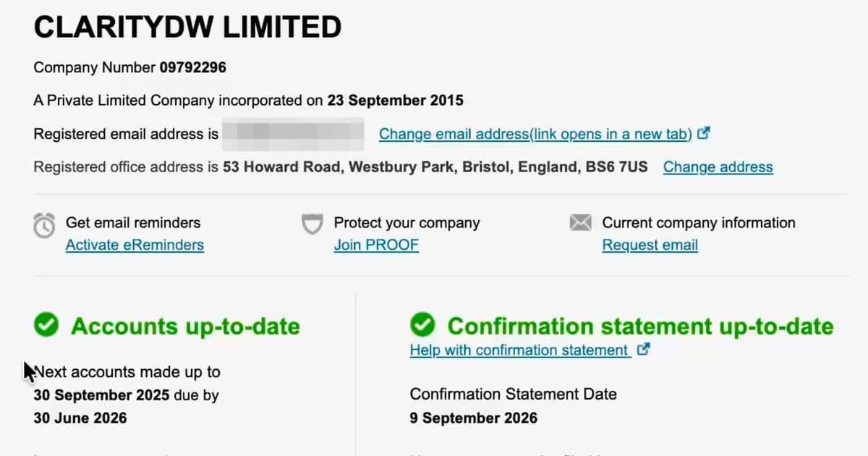Click the confirmation statement date 9 September 2026
The image size is (868, 456).
[473, 418]
